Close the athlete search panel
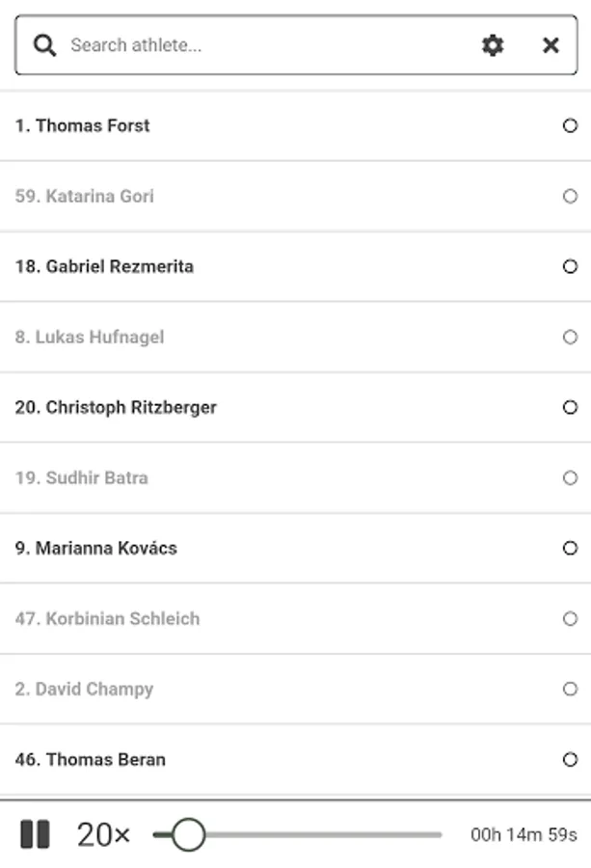 [551, 45]
